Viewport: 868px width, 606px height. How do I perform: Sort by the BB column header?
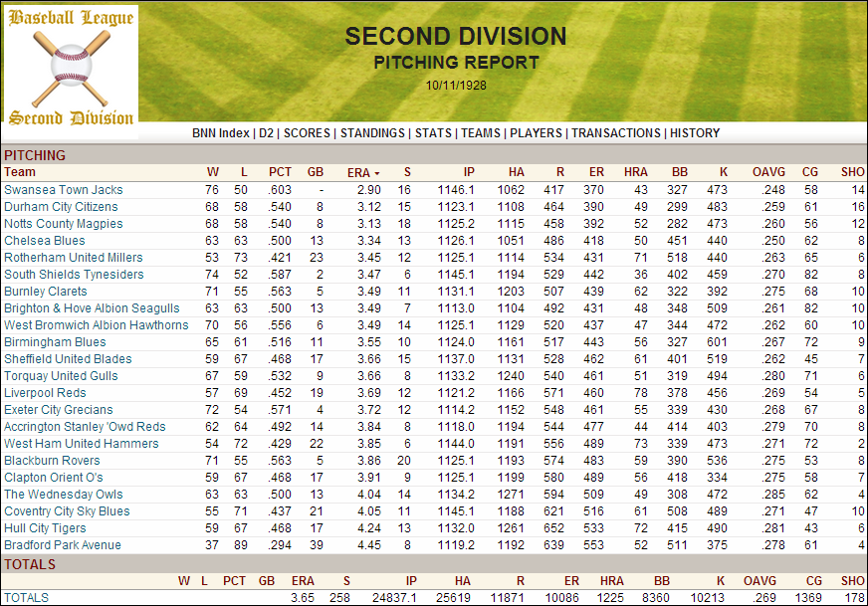pyautogui.click(x=680, y=172)
